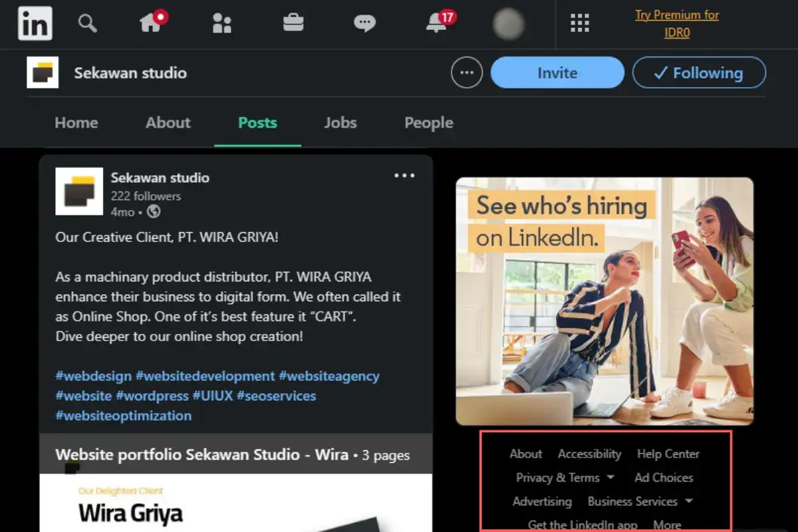Open My Network people icon
This screenshot has width=798, height=532.
tap(221, 23)
